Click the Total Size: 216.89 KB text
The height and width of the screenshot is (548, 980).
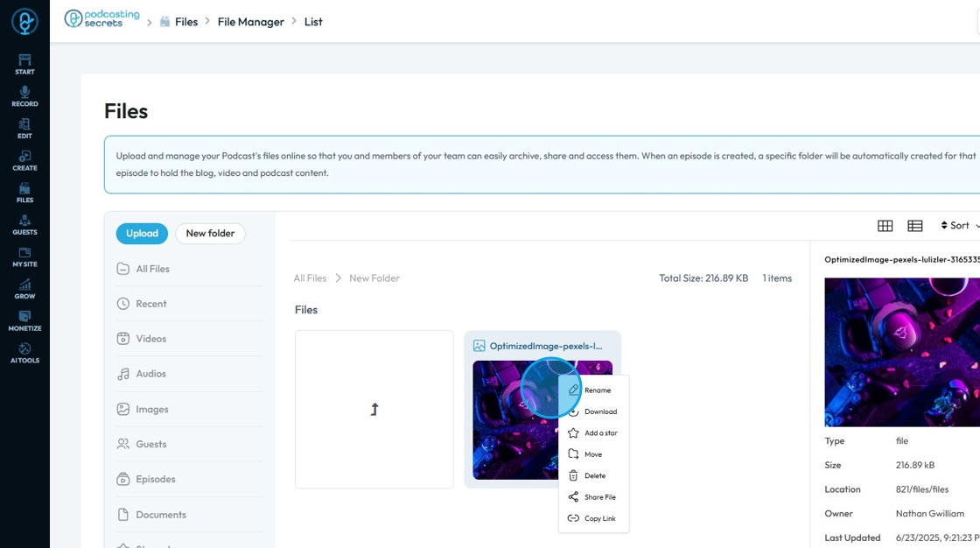(703, 278)
